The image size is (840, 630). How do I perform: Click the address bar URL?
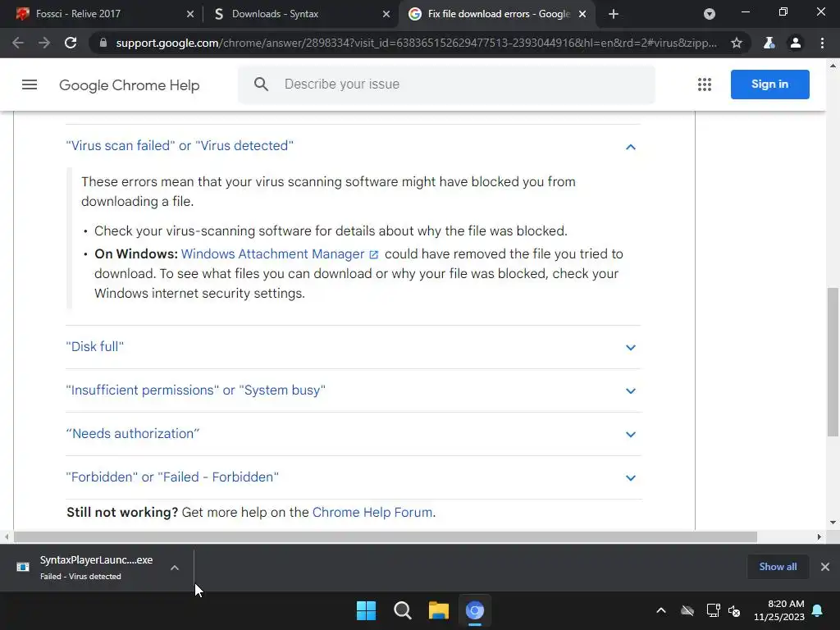point(416,43)
